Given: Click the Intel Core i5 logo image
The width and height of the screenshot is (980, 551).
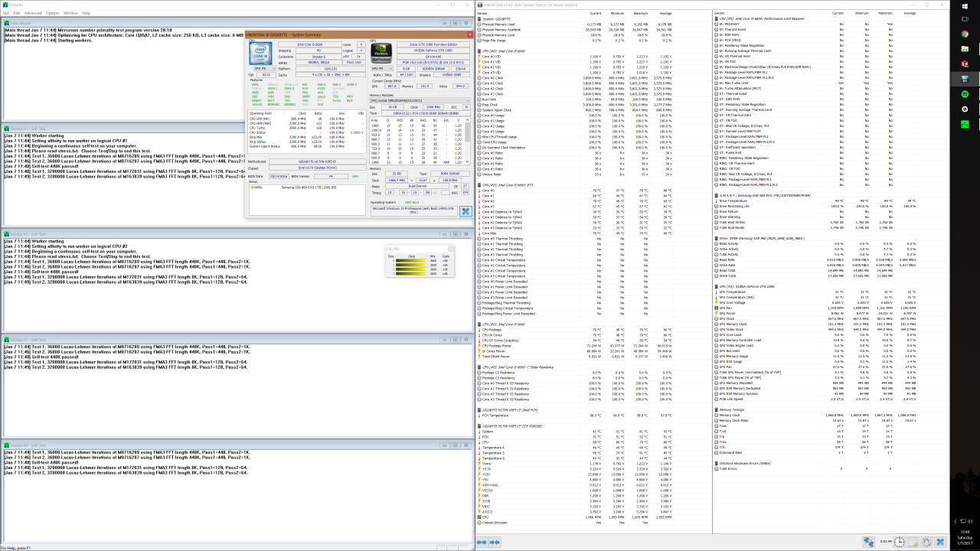Looking at the screenshot, I should point(262,53).
